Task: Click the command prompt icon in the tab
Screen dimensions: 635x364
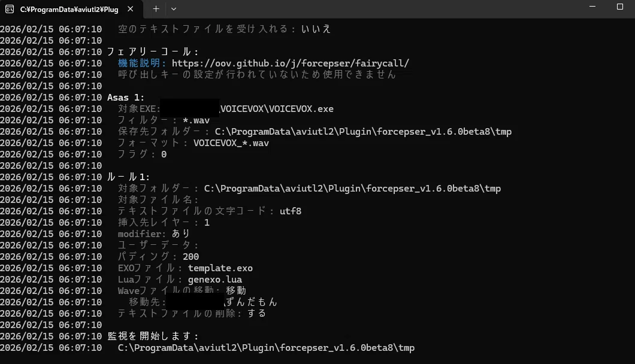Action: (10, 9)
